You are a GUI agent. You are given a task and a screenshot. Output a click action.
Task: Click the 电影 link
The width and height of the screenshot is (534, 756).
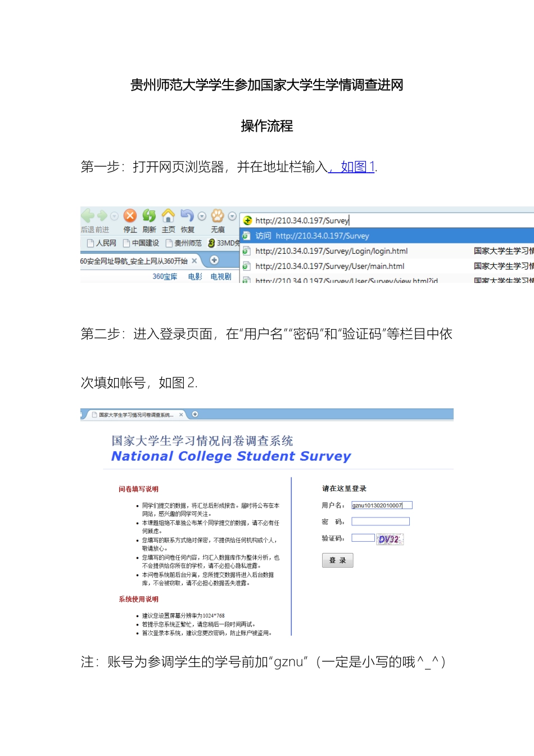tap(195, 277)
